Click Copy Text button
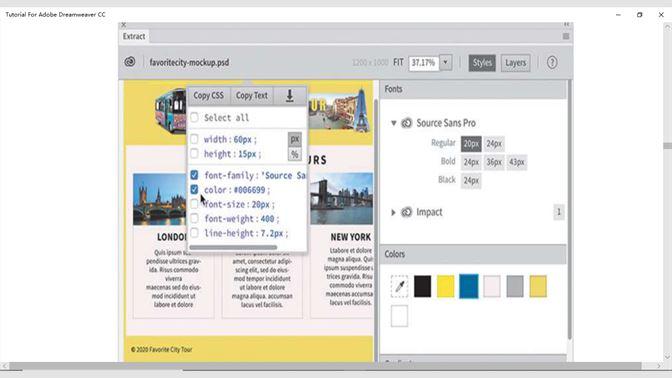Image resolution: width=672 pixels, height=378 pixels. (x=252, y=96)
